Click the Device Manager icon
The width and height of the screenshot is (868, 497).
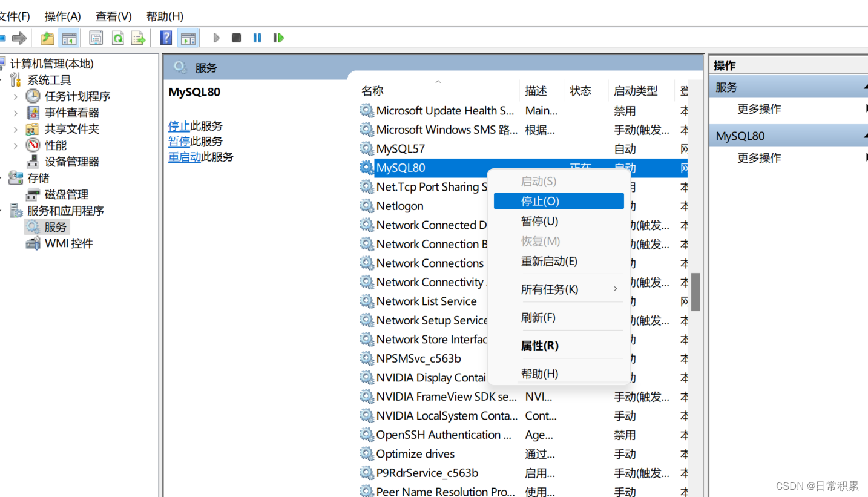33,162
